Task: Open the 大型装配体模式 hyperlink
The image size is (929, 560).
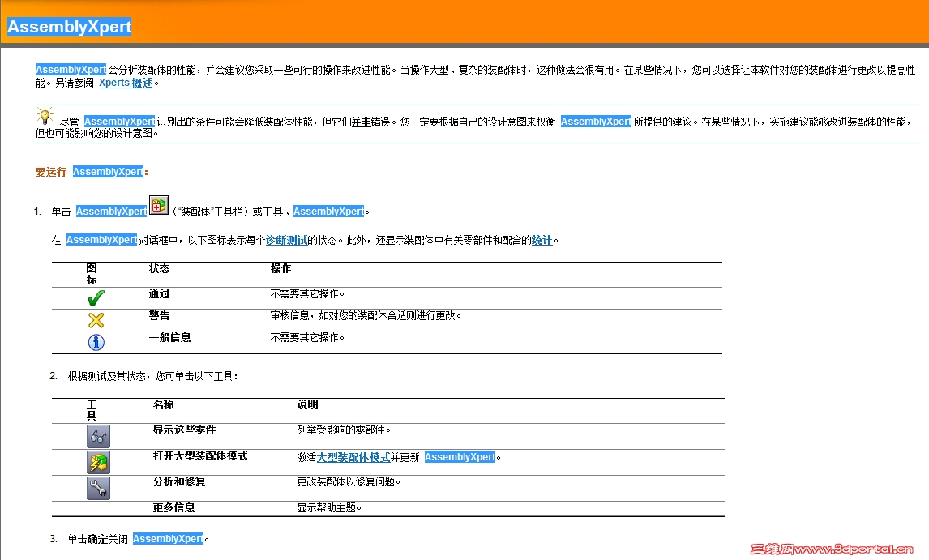Action: (353, 457)
